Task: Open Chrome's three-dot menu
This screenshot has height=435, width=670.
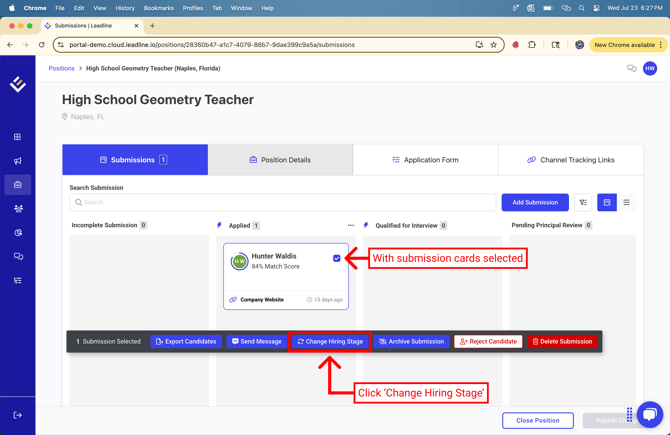Action: 660,45
